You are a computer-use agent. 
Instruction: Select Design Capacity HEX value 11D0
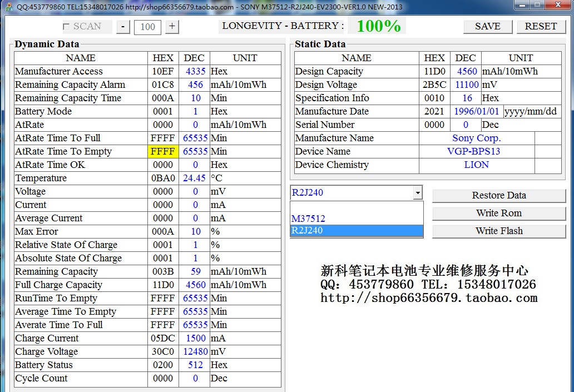tap(434, 71)
